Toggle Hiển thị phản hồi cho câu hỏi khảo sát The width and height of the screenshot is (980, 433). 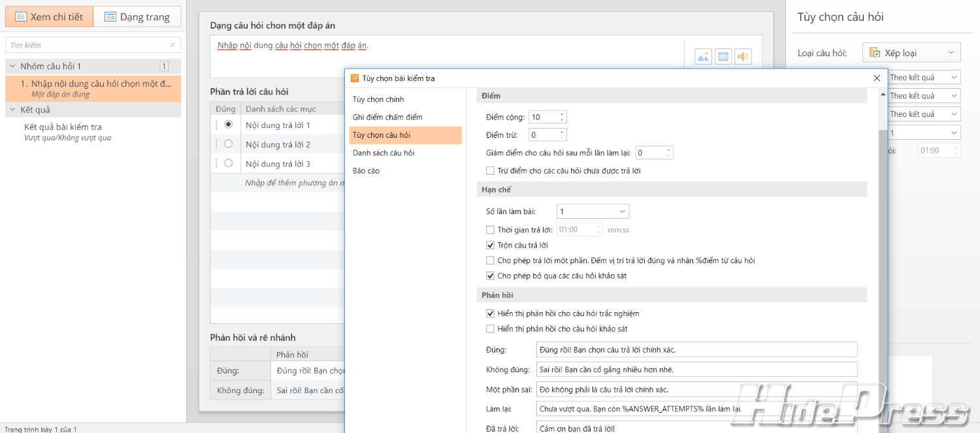click(491, 329)
